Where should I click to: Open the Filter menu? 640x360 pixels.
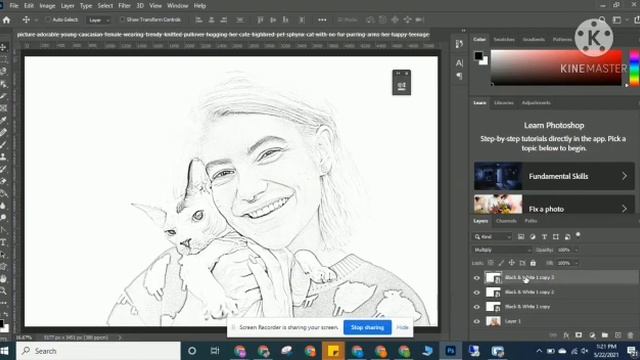(x=124, y=6)
